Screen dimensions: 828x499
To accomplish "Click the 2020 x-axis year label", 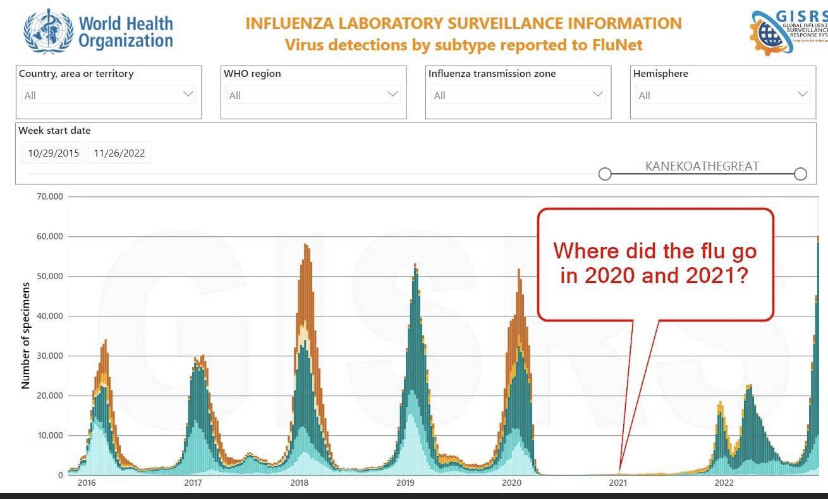I will pyautogui.click(x=512, y=483).
